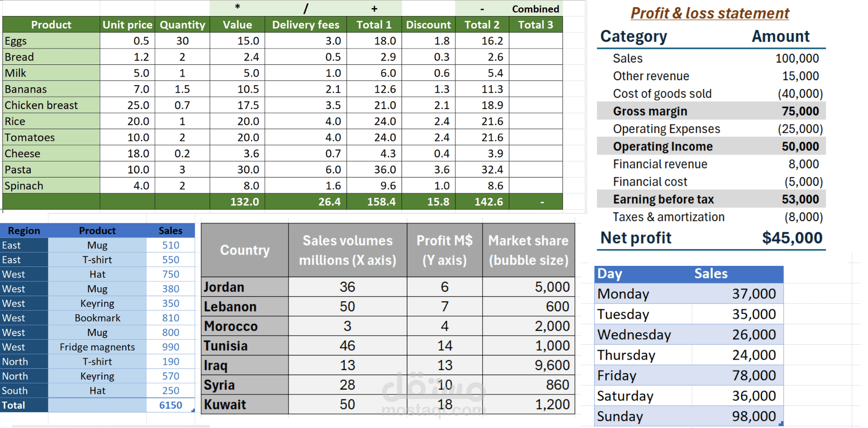The width and height of the screenshot is (868, 428).
Task: Click the Total 2 sum 142.6
Action: pyautogui.click(x=482, y=202)
